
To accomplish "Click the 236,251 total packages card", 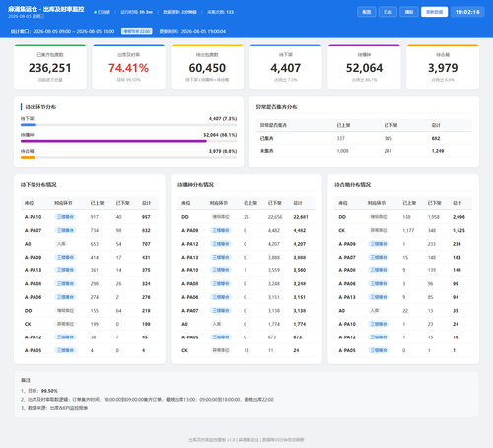I will tap(50, 67).
